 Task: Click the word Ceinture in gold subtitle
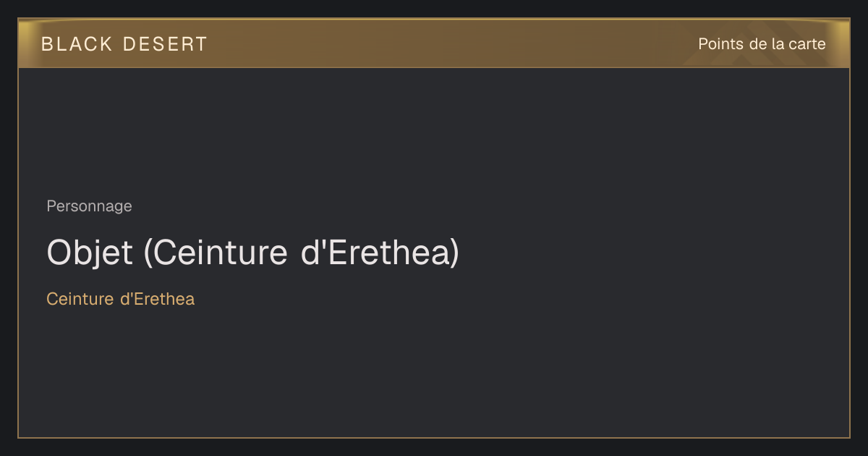[x=79, y=299]
